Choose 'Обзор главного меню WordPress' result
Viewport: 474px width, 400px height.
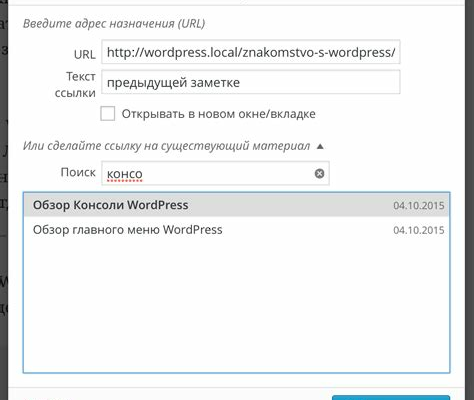pyautogui.click(x=236, y=230)
